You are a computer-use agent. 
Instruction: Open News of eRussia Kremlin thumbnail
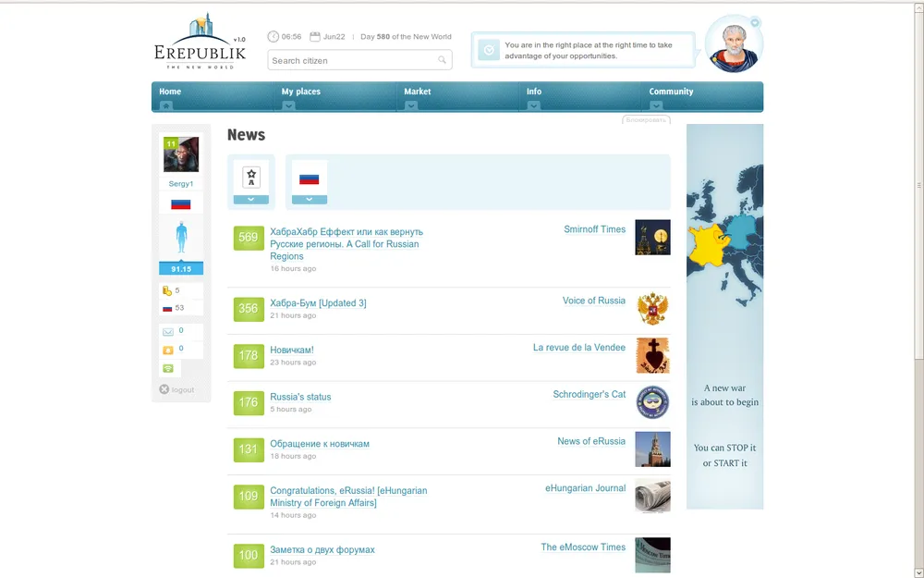[652, 449]
